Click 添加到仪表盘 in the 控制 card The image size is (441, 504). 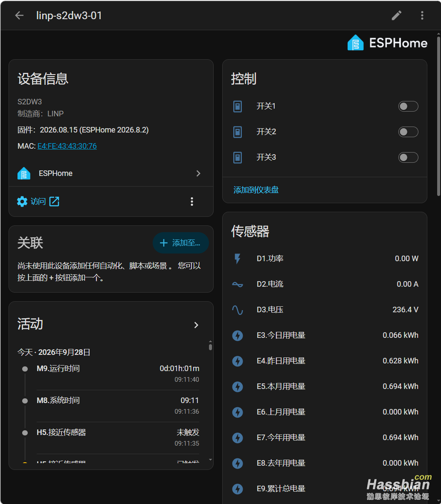click(256, 190)
